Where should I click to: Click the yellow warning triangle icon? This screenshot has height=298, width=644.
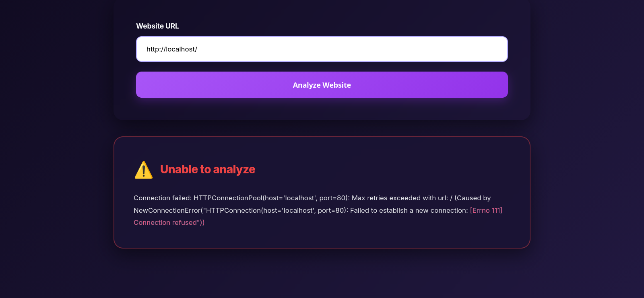coord(144,170)
